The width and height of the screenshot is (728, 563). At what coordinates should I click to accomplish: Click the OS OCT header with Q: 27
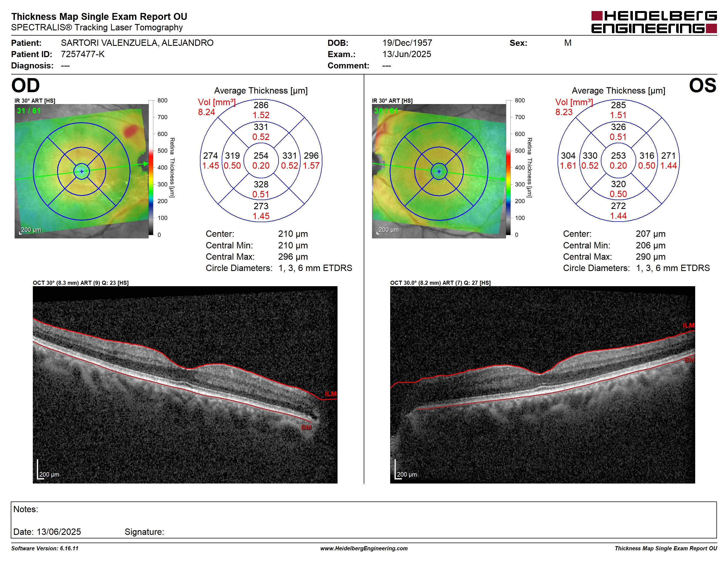click(440, 283)
